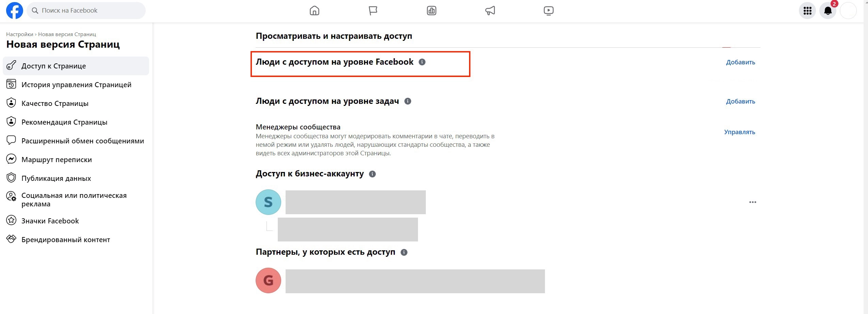Open the menu grid icon

(x=807, y=11)
